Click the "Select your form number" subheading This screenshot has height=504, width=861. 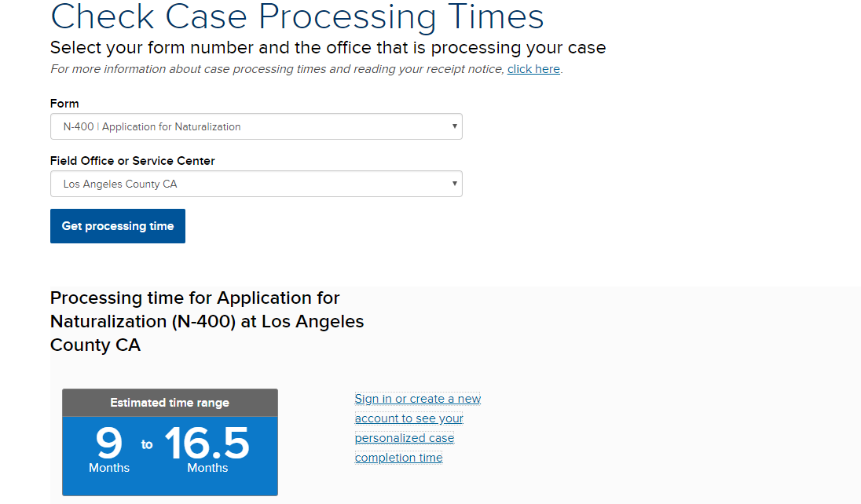coord(328,47)
